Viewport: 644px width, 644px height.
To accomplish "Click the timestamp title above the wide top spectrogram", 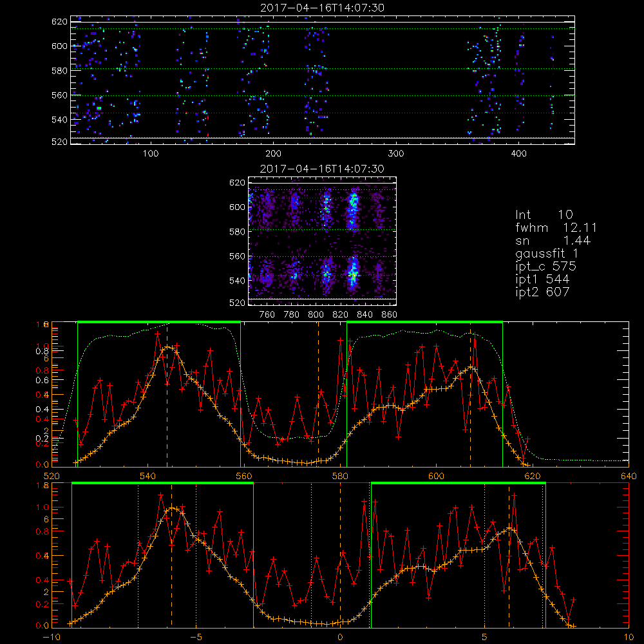I will point(323,8).
